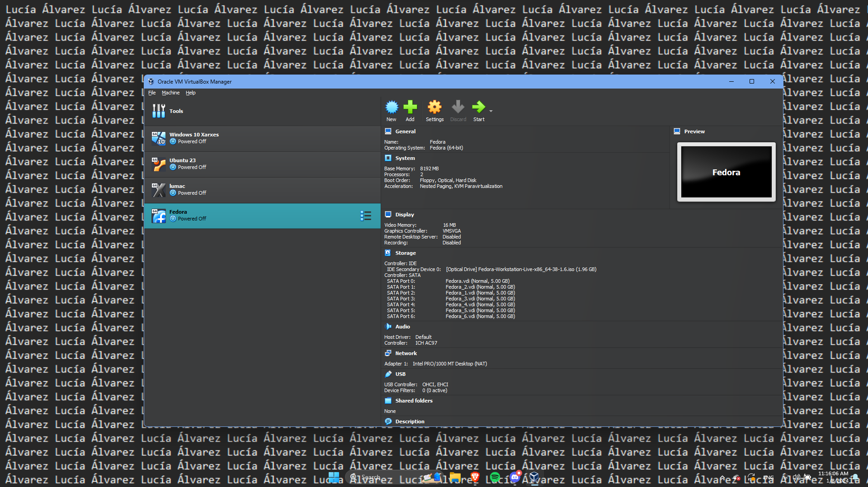Click the New virtual machine icon
This screenshot has width=868, height=487.
(x=392, y=108)
